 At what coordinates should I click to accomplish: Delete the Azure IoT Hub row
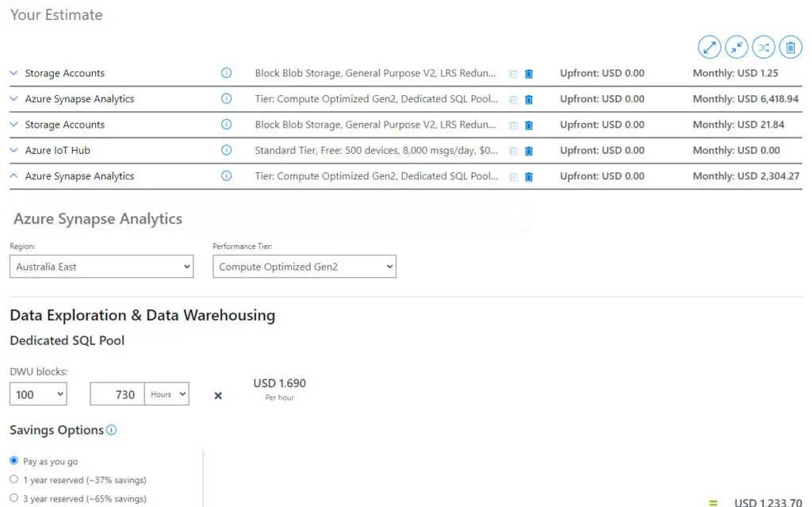pos(529,152)
